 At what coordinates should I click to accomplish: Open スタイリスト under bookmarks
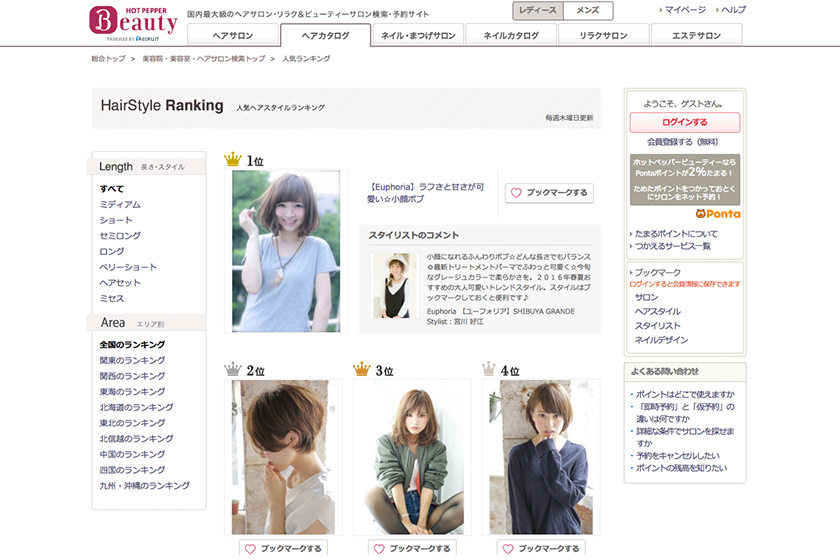[x=658, y=326]
